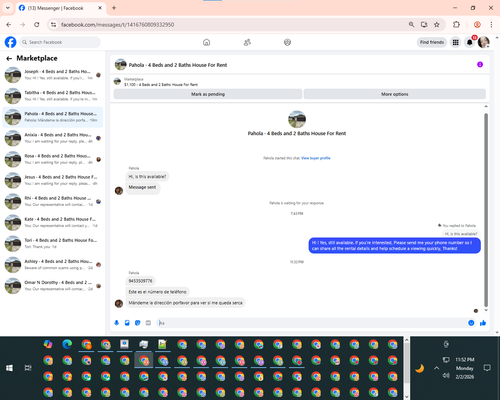Click the taskbar overflow scrollbar
This screenshot has width=500, height=400.
pyautogui.click(x=406, y=368)
